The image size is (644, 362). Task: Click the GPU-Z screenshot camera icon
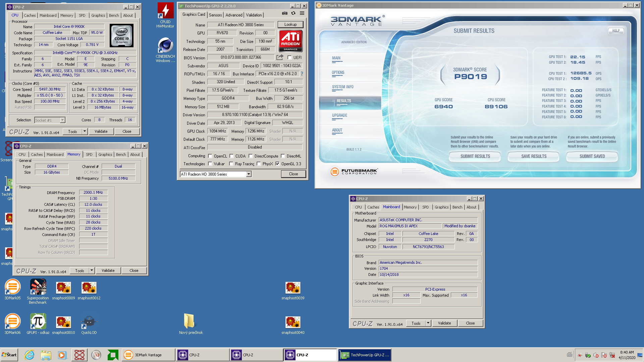[x=284, y=13]
